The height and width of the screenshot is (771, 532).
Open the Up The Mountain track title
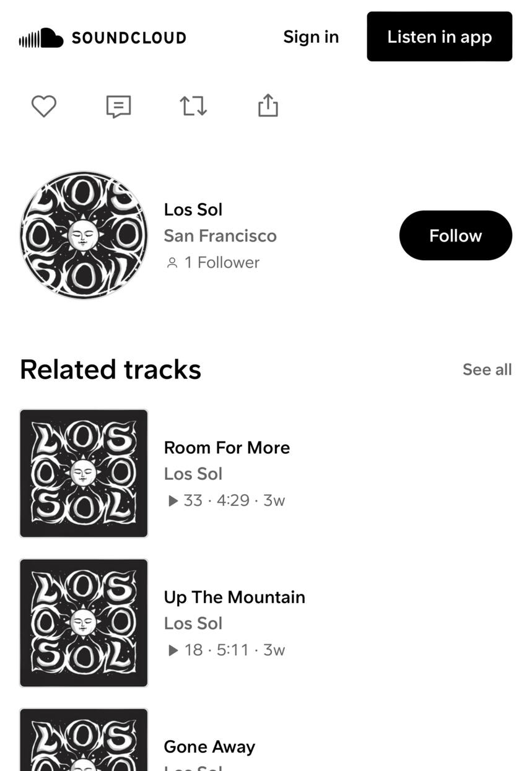point(234,597)
